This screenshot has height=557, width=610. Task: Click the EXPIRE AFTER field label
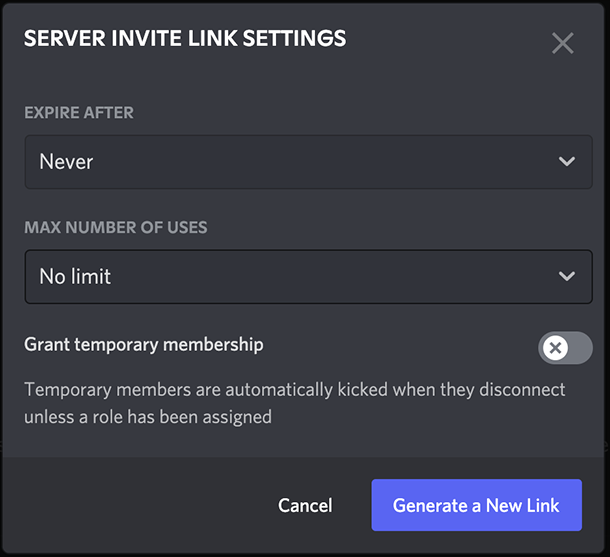coord(79,113)
